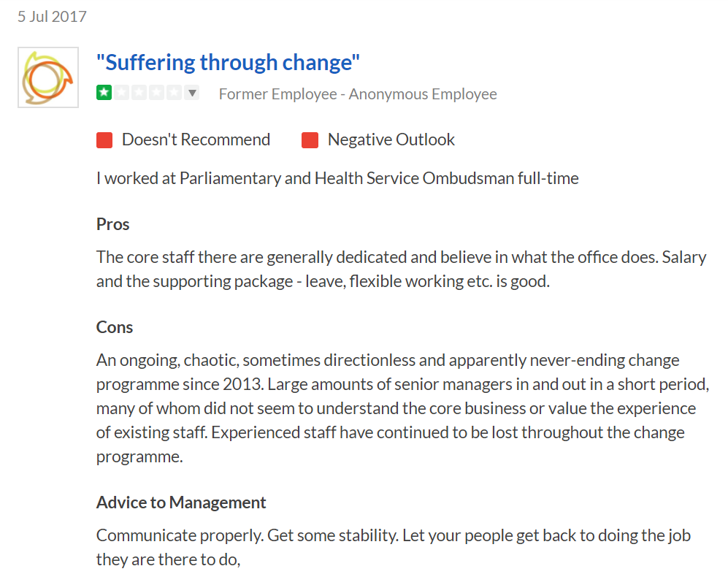This screenshot has width=728, height=585.
Task: Click "Former Employee - Anonymous Employee" text
Action: pos(358,94)
